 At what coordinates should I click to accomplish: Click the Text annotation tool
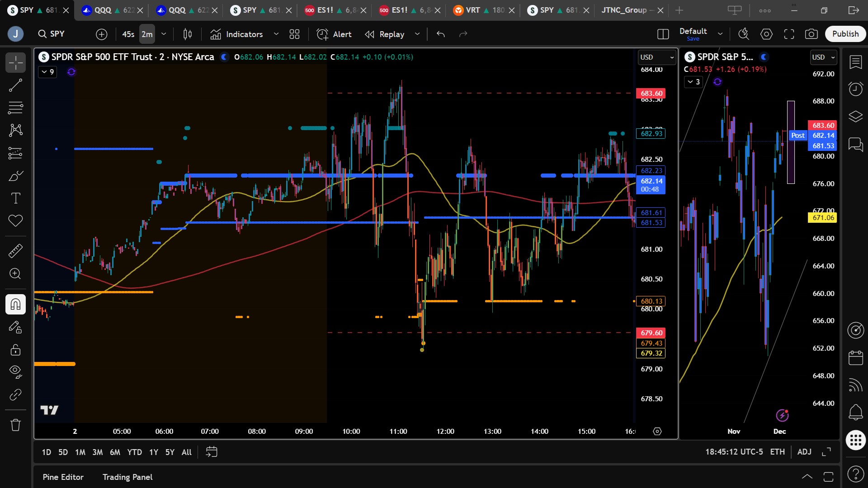15,198
